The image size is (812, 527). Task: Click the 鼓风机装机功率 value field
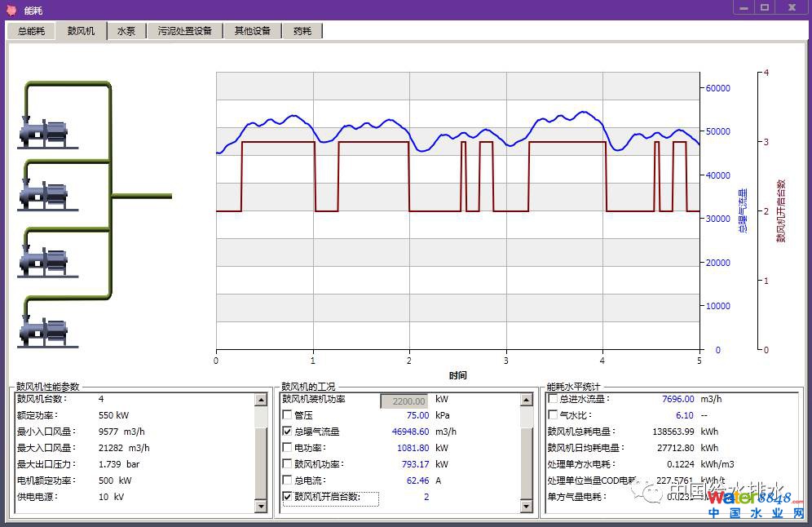pyautogui.click(x=404, y=401)
